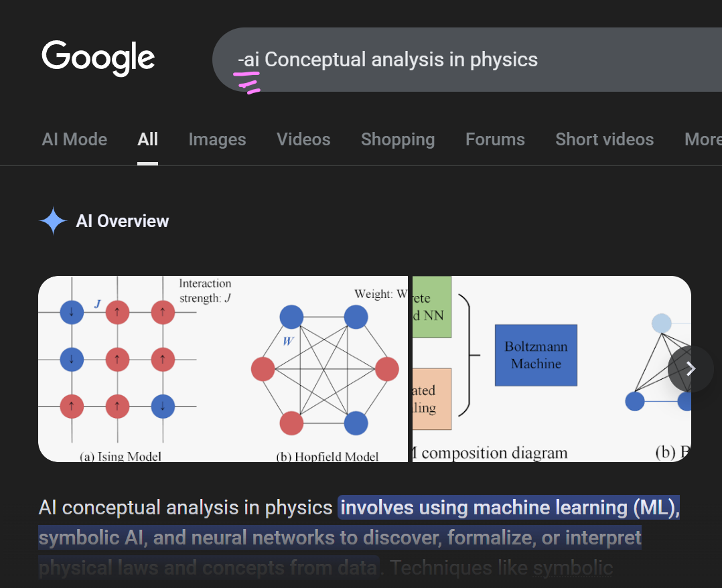The width and height of the screenshot is (722, 588).
Task: Click the highlighted machine learning text
Action: (x=509, y=508)
